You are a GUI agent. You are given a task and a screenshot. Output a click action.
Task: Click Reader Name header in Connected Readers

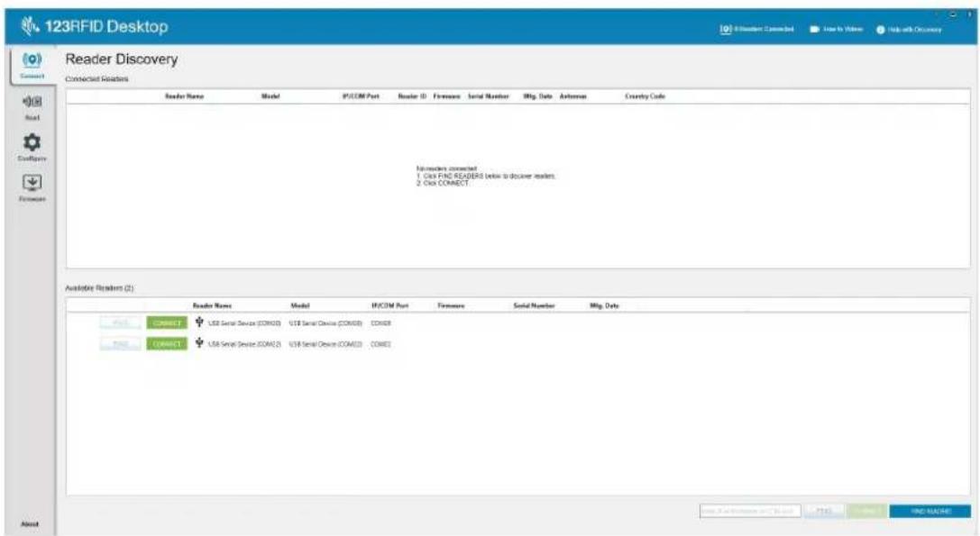[185, 96]
